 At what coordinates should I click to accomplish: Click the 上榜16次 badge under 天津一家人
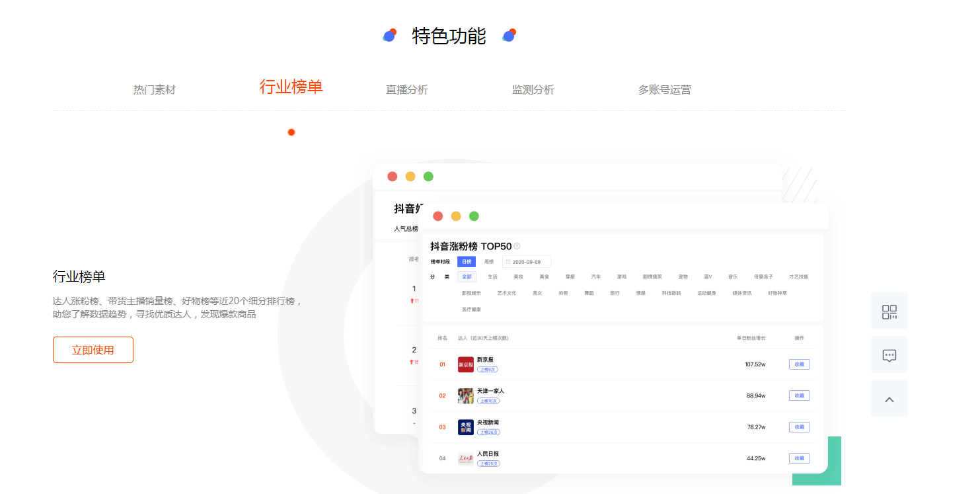tap(488, 401)
